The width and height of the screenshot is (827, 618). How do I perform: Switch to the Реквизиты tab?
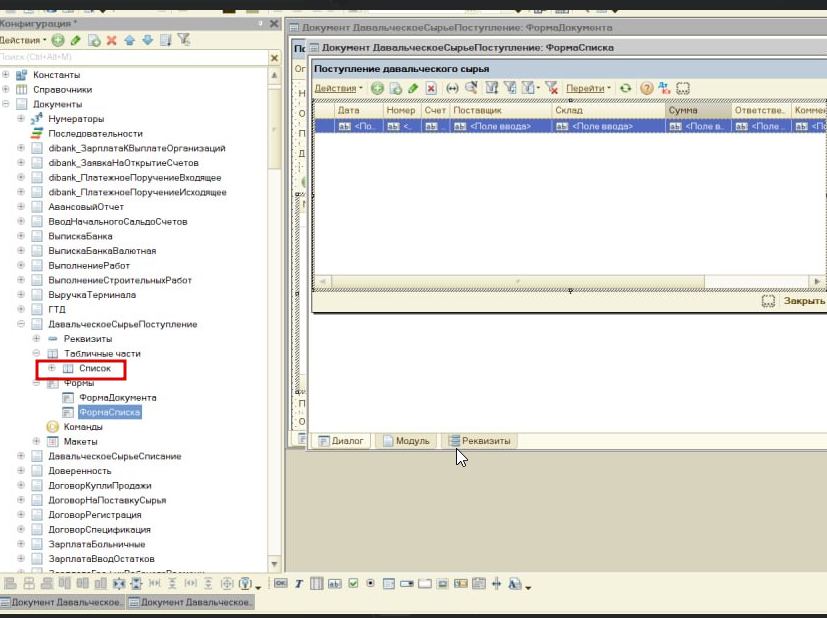(480, 440)
